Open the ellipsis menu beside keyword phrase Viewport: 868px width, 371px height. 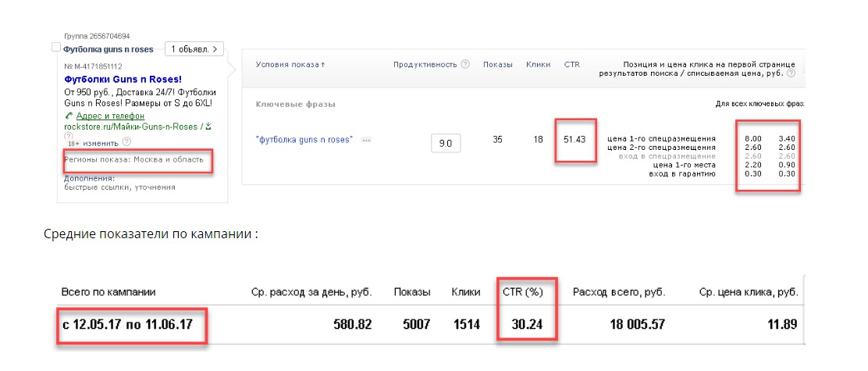[365, 140]
